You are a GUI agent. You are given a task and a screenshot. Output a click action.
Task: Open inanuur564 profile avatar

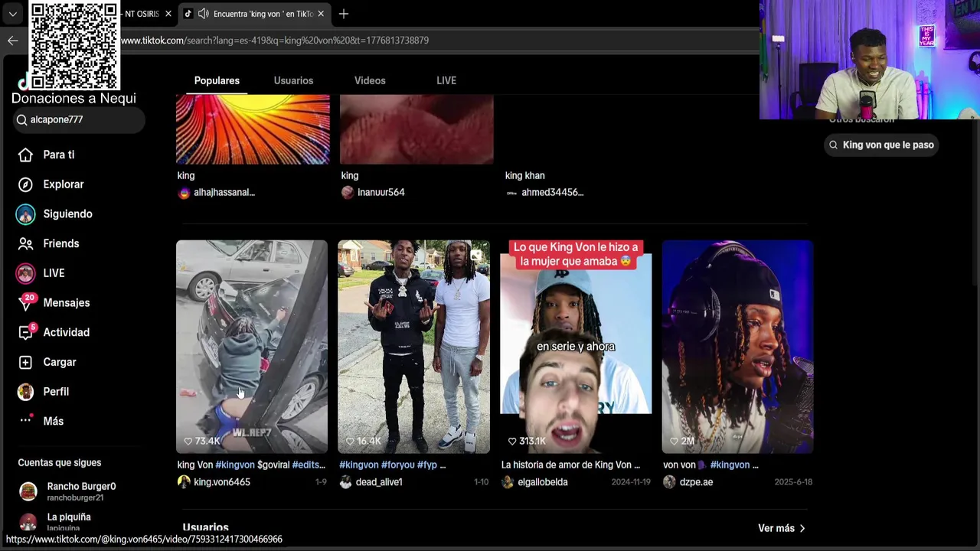coord(348,193)
